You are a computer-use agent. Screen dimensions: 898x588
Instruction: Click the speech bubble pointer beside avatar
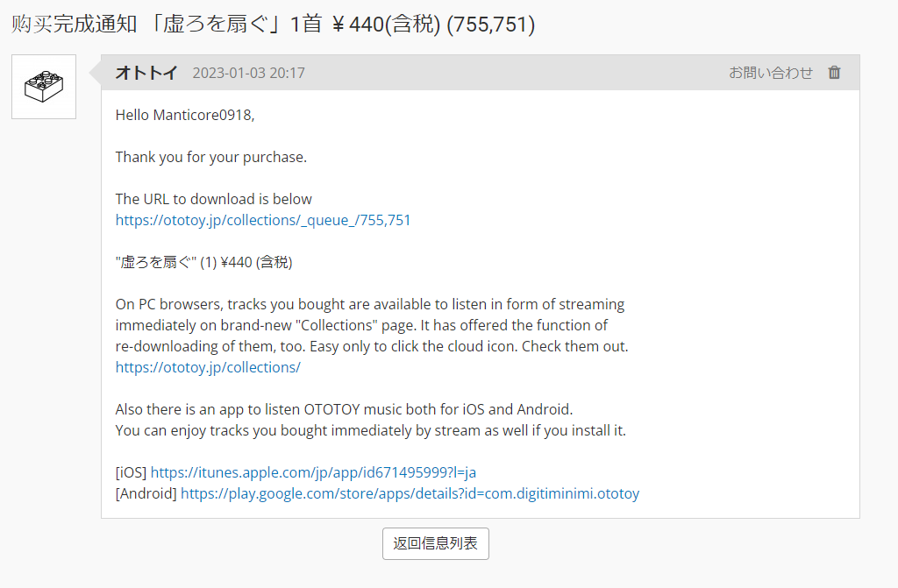(95, 73)
